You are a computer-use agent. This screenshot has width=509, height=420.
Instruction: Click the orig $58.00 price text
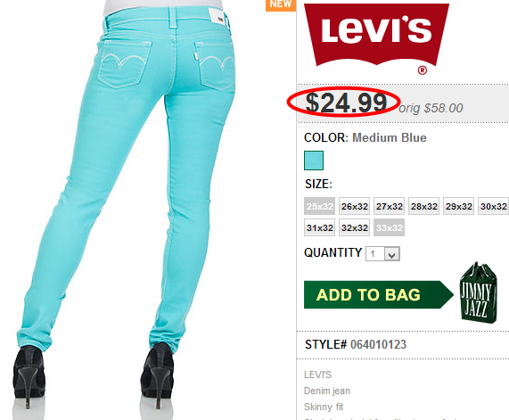(x=431, y=108)
